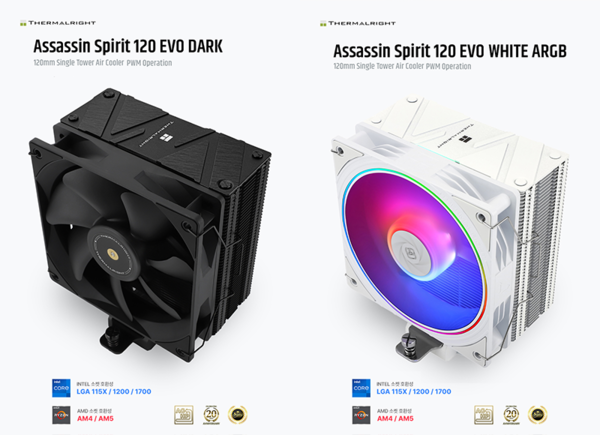Screen dimensions: 600x435
Task: Click the square certification badge under the white cooler
Action: [x=484, y=415]
